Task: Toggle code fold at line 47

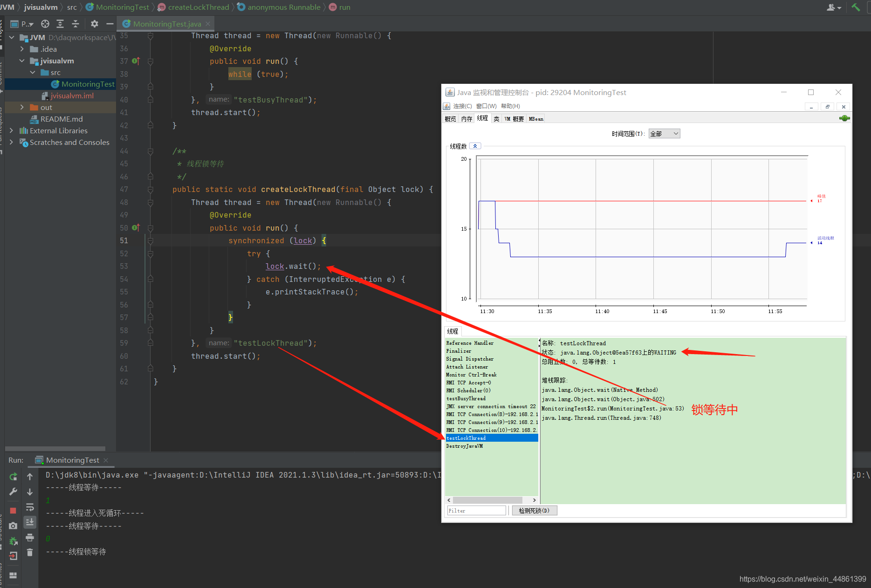Action: tap(151, 189)
